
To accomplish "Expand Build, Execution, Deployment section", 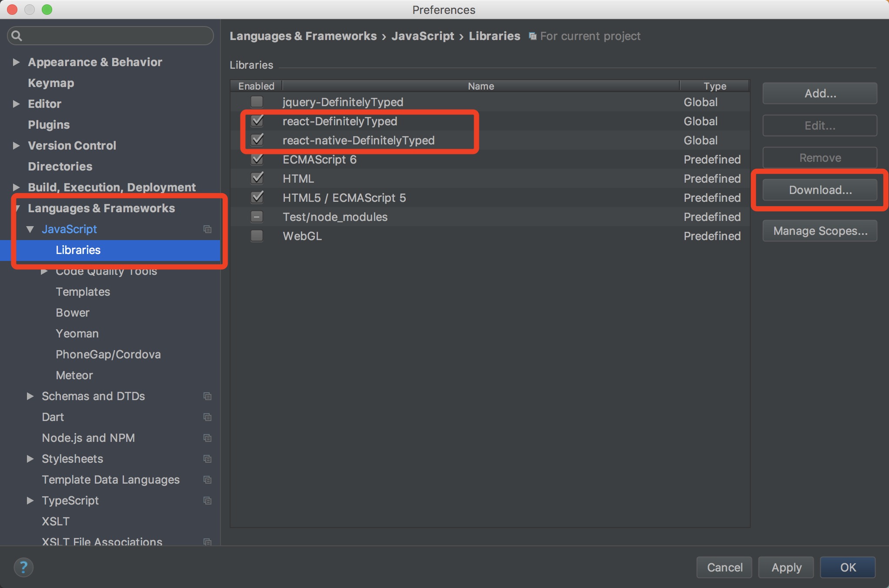I will [16, 187].
